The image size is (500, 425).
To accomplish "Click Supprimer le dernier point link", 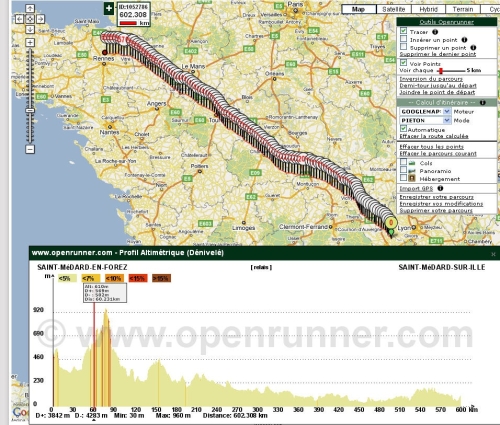I will click(x=438, y=54).
